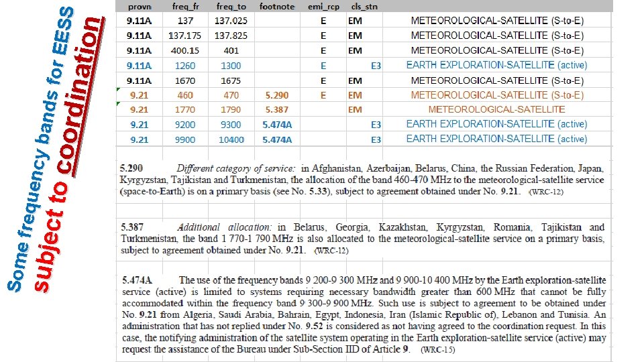644x362 pixels.
Task: Select the freq_to cell reading 10400
Action: coord(231,140)
